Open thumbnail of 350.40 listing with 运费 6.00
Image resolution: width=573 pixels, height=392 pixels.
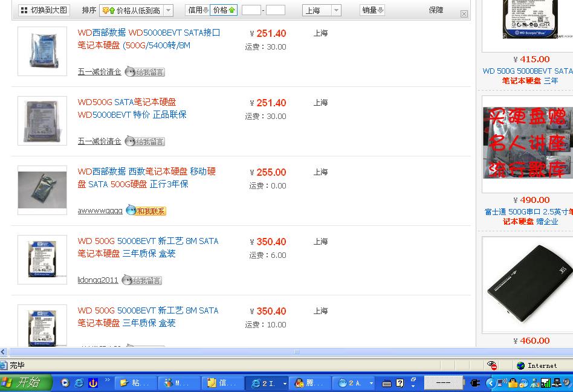pyautogui.click(x=42, y=259)
